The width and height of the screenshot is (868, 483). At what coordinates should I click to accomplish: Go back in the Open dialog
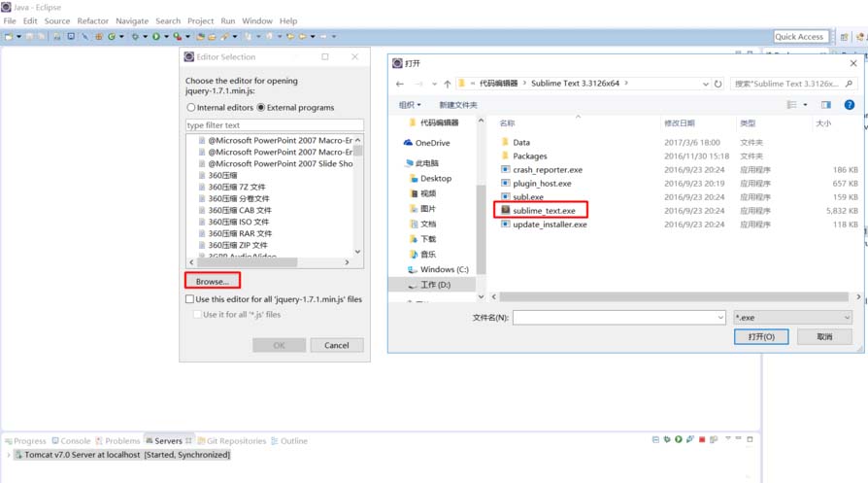400,84
